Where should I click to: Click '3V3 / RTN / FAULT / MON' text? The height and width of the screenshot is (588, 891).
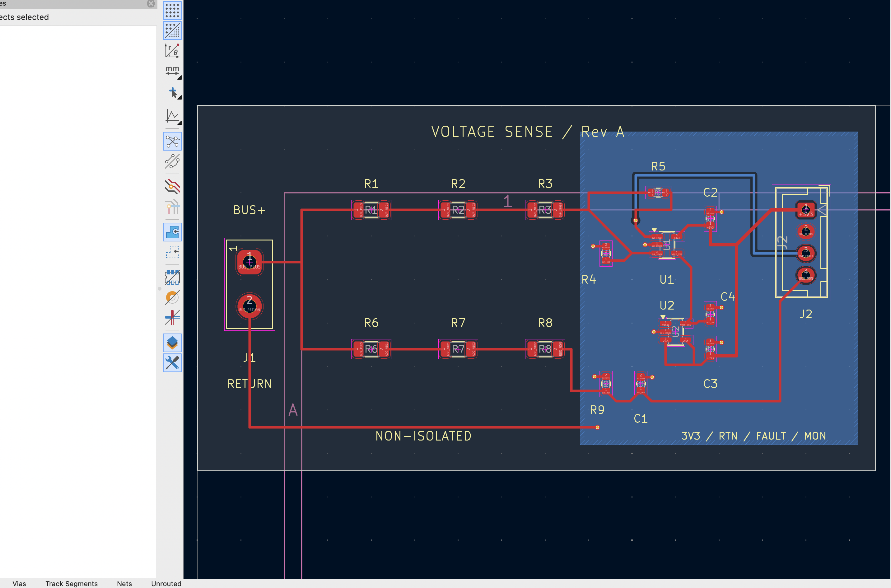[753, 436]
